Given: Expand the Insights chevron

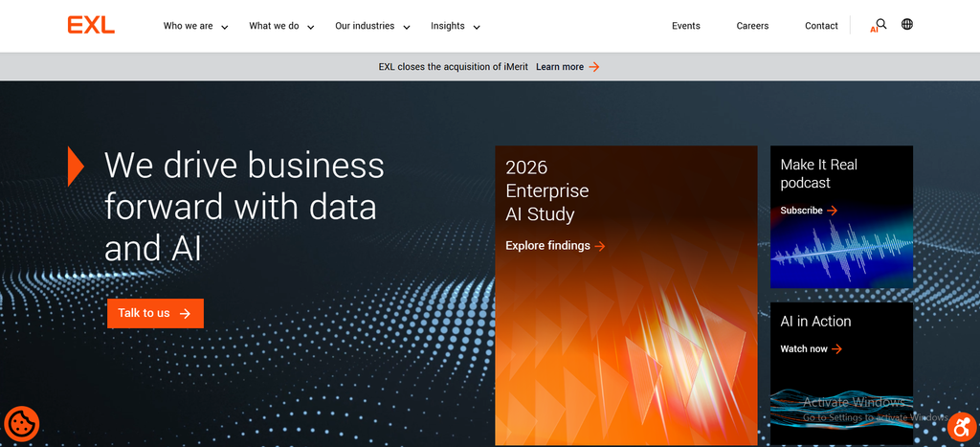Looking at the screenshot, I should (x=477, y=27).
